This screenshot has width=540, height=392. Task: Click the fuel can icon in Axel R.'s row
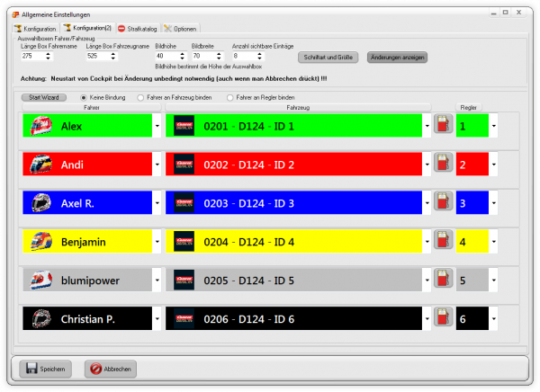[x=442, y=203]
